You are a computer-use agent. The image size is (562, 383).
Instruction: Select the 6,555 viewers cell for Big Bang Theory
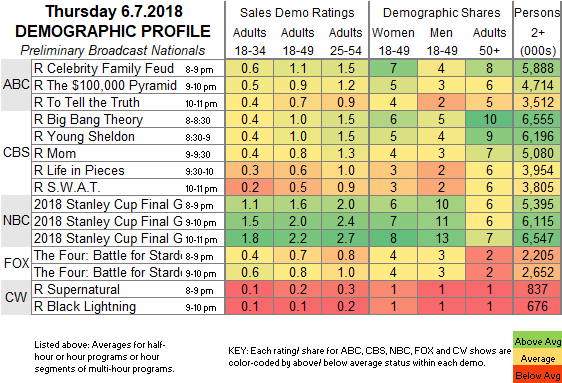(537, 119)
